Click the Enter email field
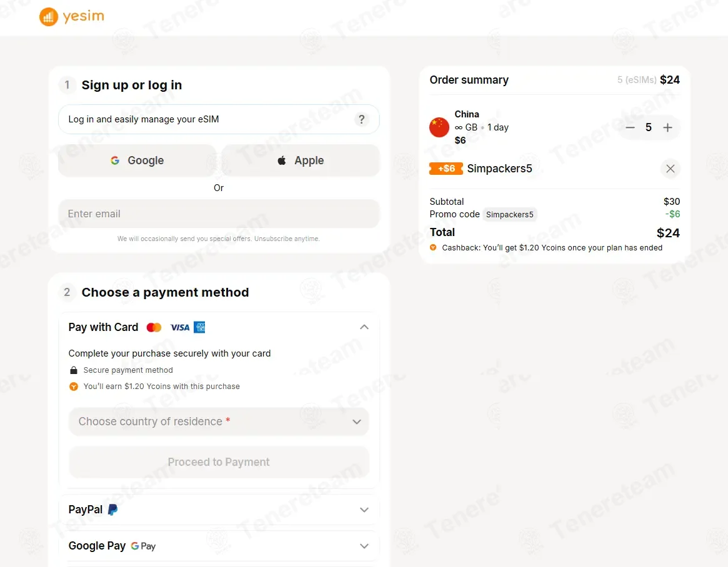This screenshot has height=567, width=728. 219,214
